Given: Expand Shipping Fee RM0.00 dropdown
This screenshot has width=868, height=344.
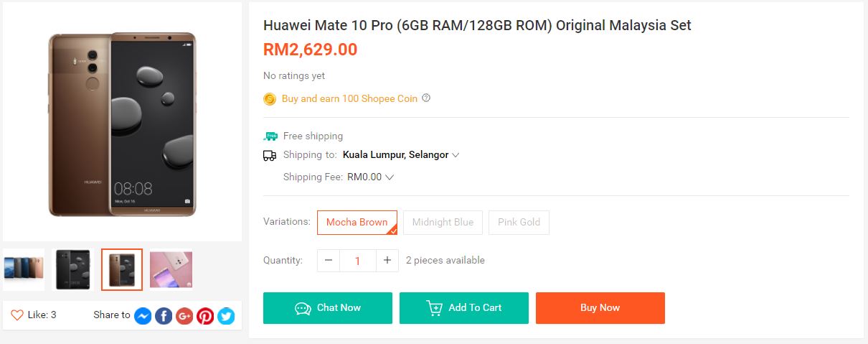Looking at the screenshot, I should pos(370,177).
